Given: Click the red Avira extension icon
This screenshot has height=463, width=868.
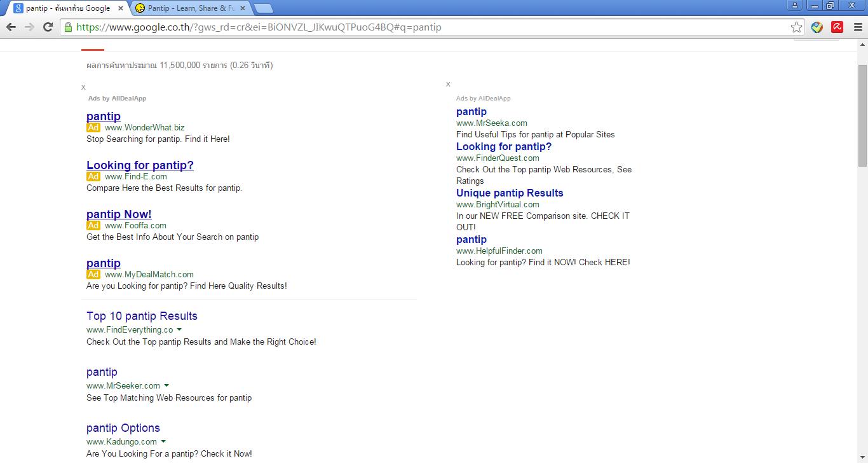Looking at the screenshot, I should click(837, 27).
